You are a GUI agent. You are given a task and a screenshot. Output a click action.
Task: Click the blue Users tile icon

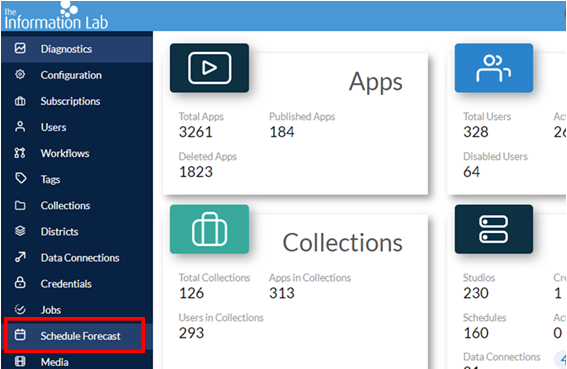click(x=494, y=68)
